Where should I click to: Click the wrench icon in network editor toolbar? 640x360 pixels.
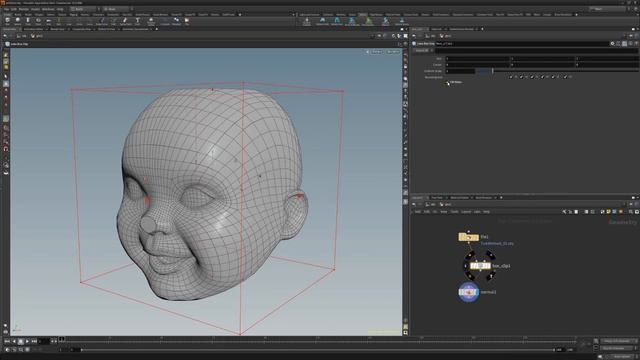click(x=564, y=212)
